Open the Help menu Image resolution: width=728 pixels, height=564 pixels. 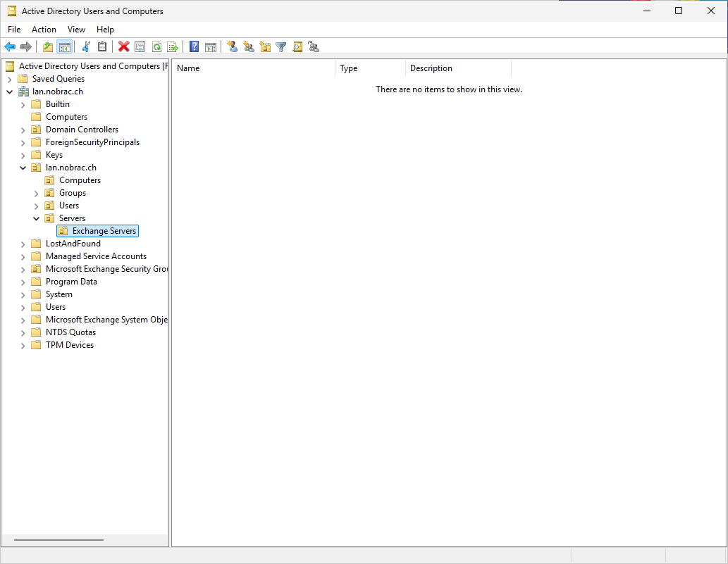pyautogui.click(x=106, y=29)
